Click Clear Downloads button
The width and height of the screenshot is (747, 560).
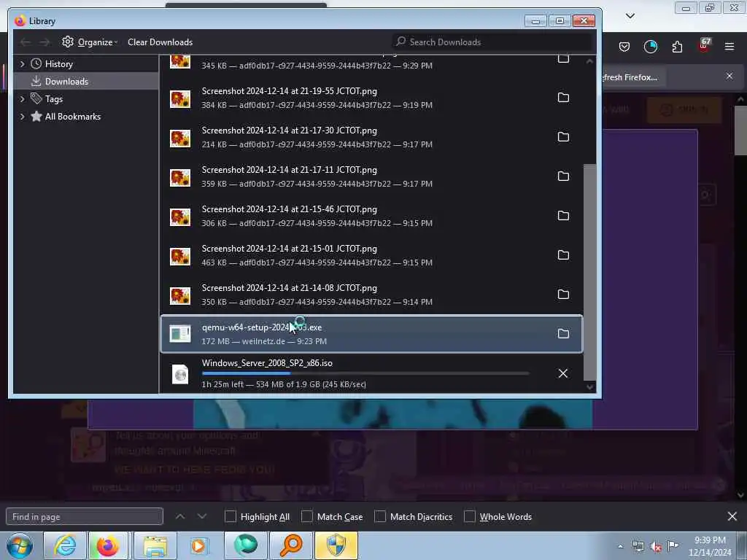(x=160, y=42)
